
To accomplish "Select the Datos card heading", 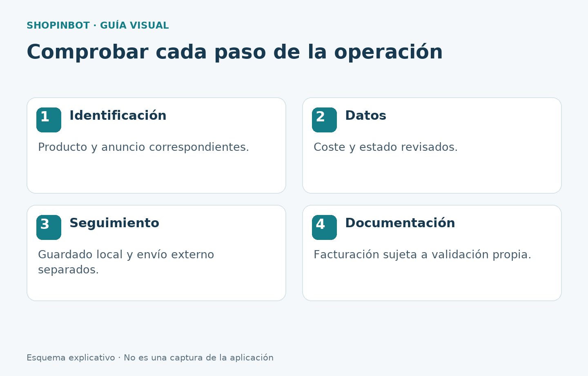I will 365,116.
